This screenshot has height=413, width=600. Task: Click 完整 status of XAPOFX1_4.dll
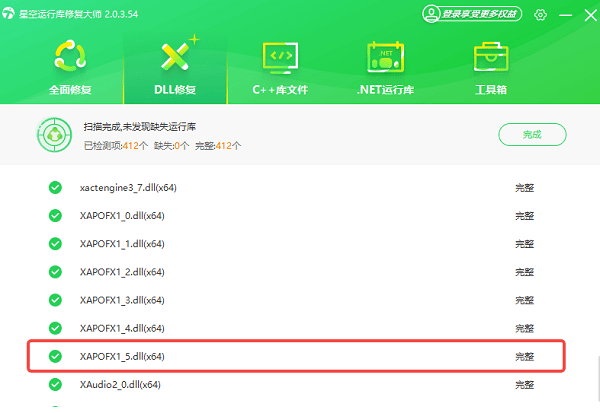[x=524, y=328]
